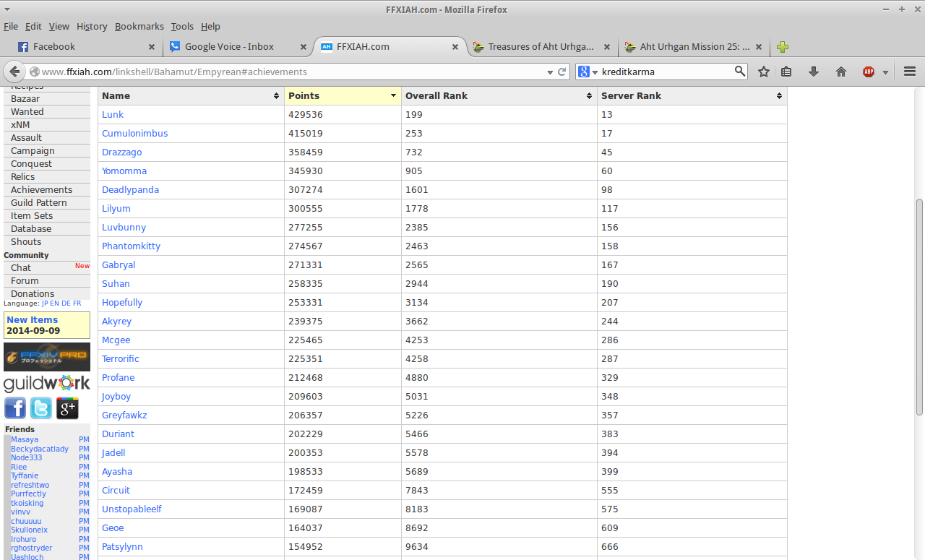The width and height of the screenshot is (925, 560).
Task: Close the FFXIAH.com tab
Action: (x=455, y=47)
